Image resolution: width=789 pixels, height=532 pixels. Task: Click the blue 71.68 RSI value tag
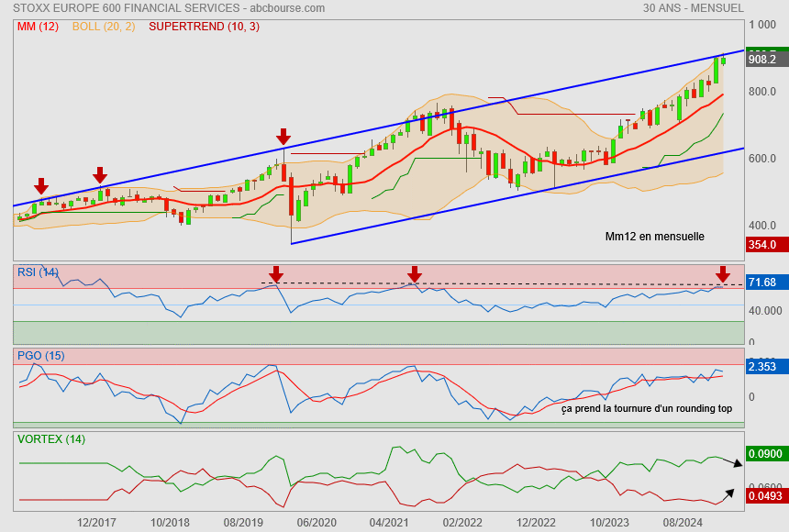click(x=762, y=282)
